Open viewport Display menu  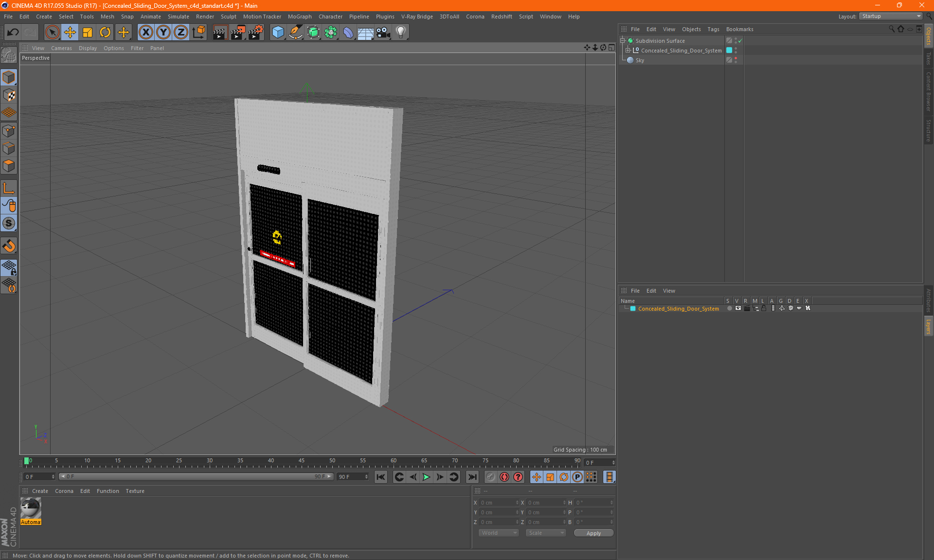click(88, 48)
